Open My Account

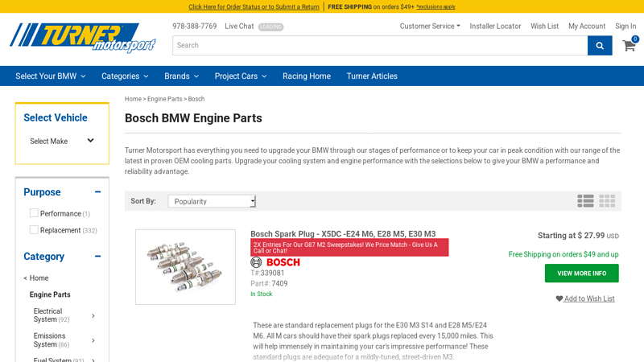(x=587, y=27)
